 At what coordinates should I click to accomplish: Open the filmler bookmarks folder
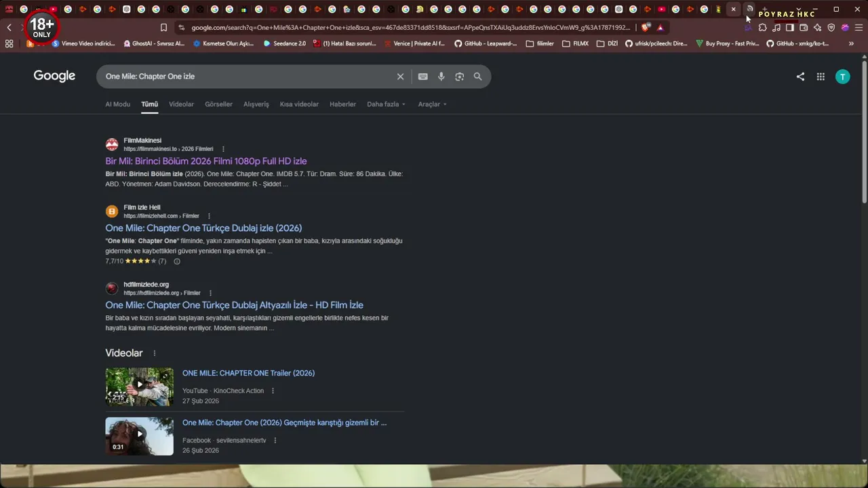(540, 43)
